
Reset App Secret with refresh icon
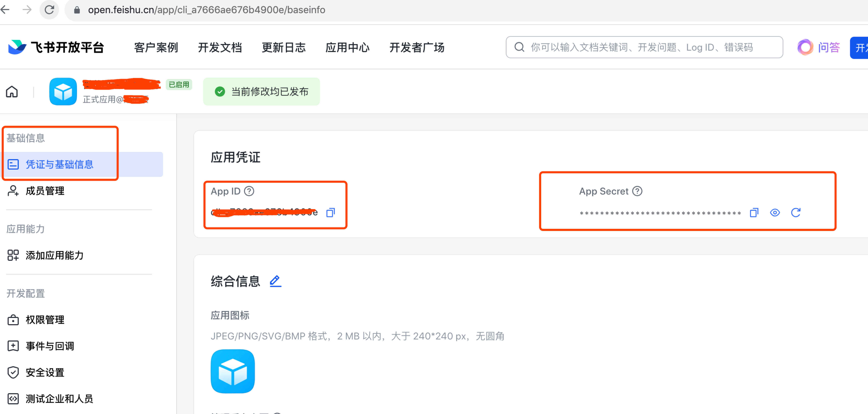(796, 212)
